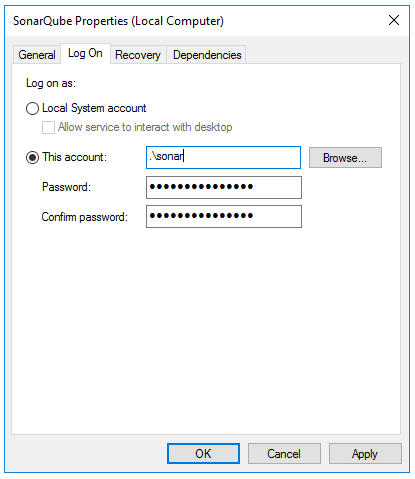415x479 pixels.
Task: Confirm changes with the OK button
Action: (x=203, y=453)
